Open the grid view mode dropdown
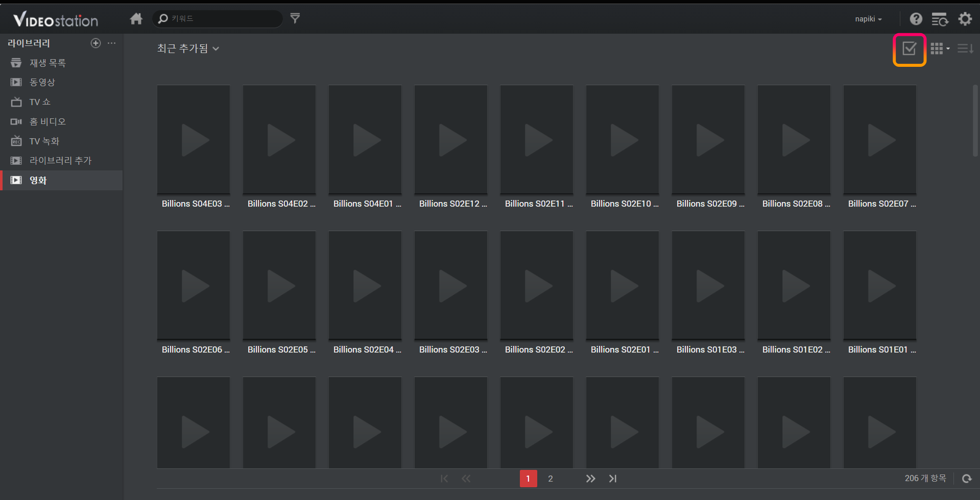 [x=940, y=48]
